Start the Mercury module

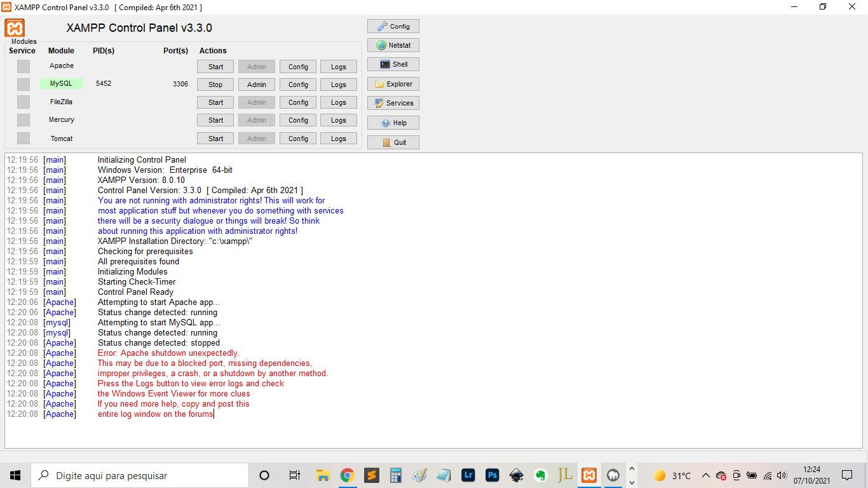(215, 120)
